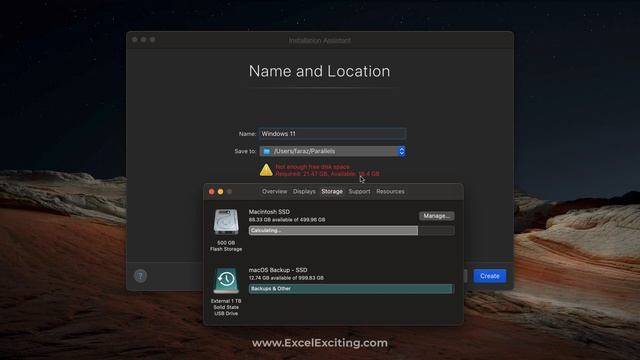This screenshot has height=360, width=640.
Task: Click the Macintosh SSD Calculating storage bar
Action: 351,231
